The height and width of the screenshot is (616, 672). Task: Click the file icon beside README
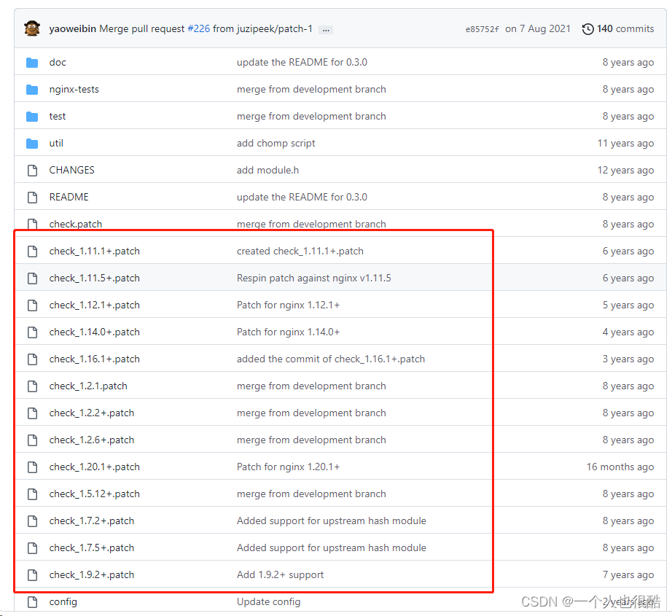(32, 197)
